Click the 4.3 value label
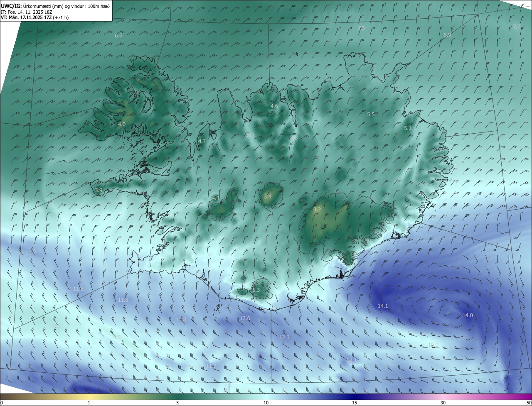532x406 pixels. 216,198
